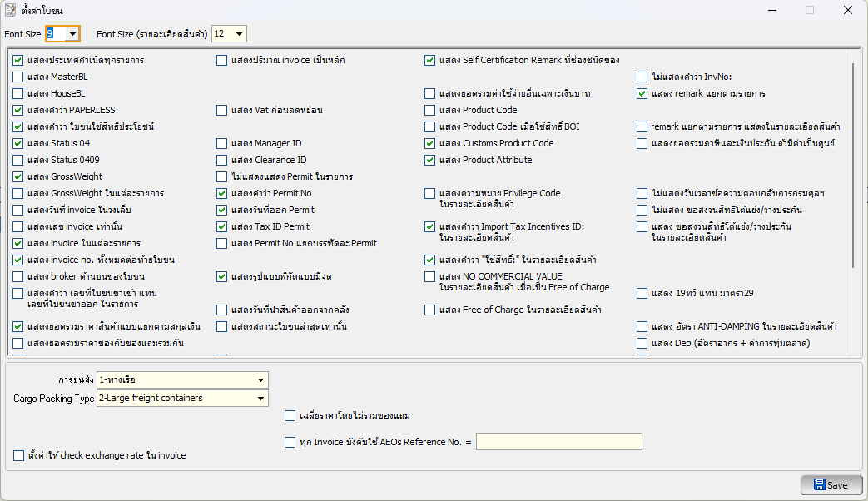Enable the แสดง MasterBL checkbox
The image size is (868, 501).
[x=18, y=77]
